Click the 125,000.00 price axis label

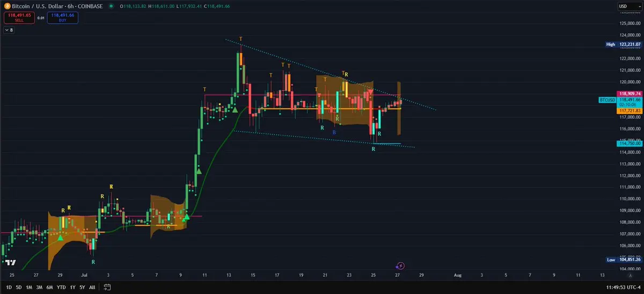coord(630,24)
